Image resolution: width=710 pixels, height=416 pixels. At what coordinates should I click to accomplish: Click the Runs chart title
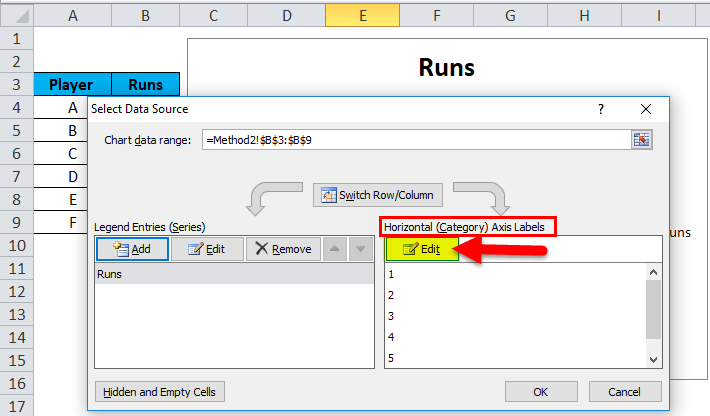coord(446,67)
